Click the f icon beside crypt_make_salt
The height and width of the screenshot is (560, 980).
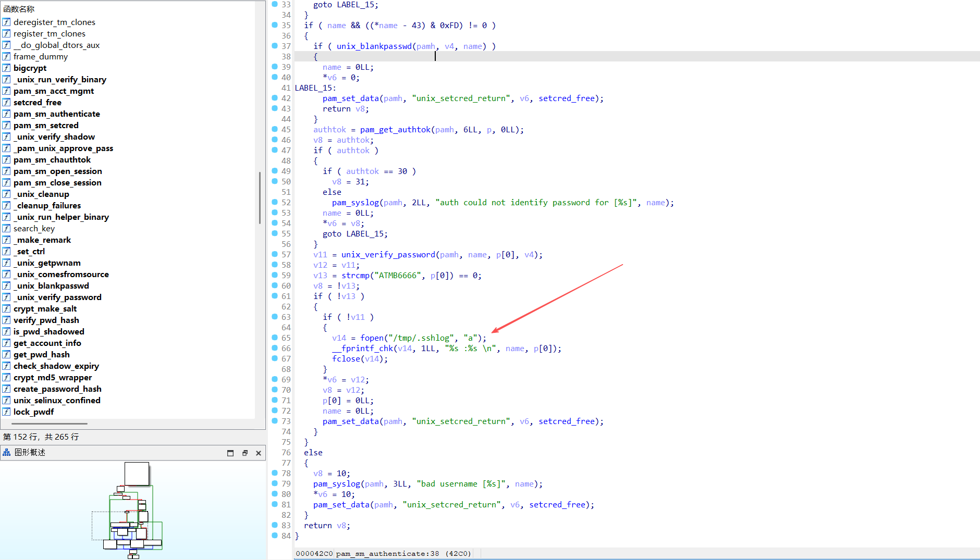(7, 308)
